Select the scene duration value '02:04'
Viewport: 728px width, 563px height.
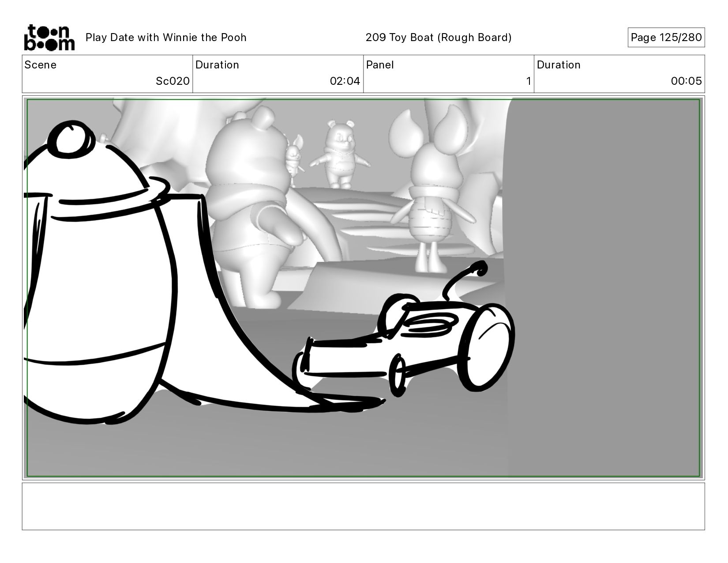pyautogui.click(x=345, y=81)
